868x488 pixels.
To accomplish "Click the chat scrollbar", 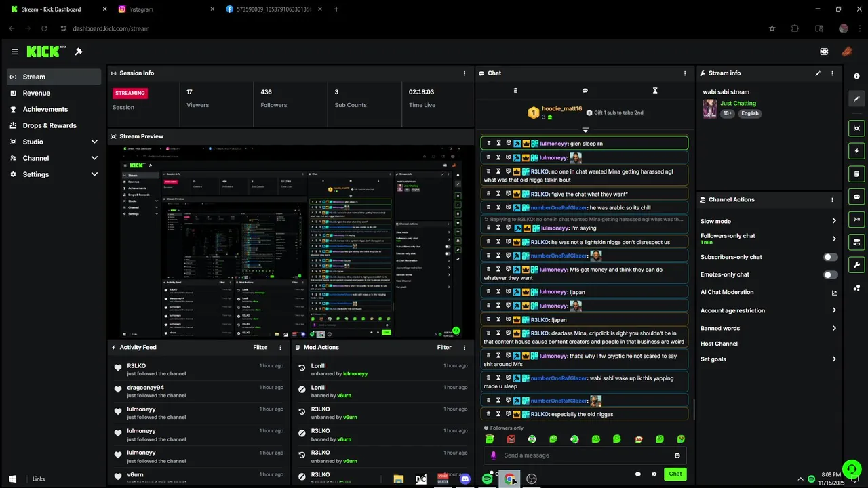I will pyautogui.click(x=693, y=409).
